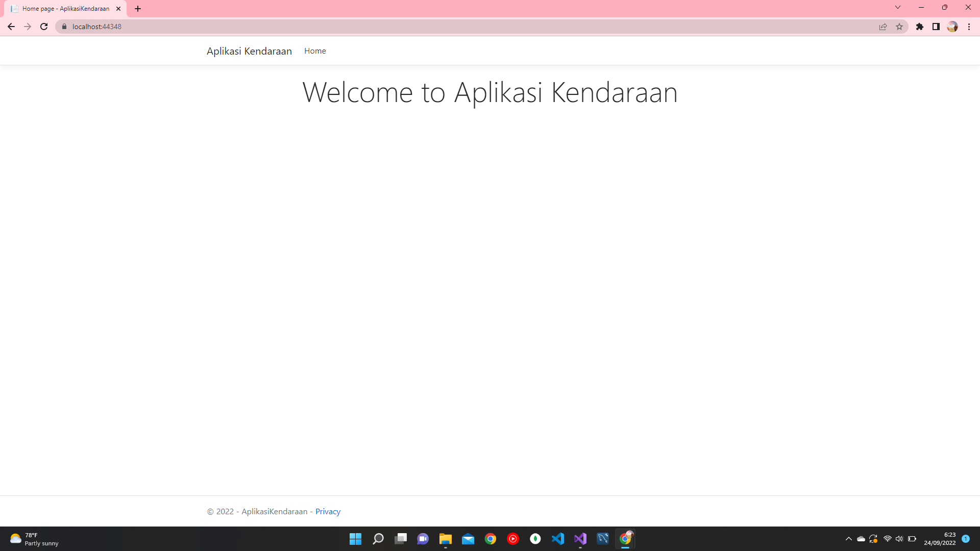This screenshot has height=551, width=980.
Task: Bookmark this page with the star icon
Action: (899, 27)
